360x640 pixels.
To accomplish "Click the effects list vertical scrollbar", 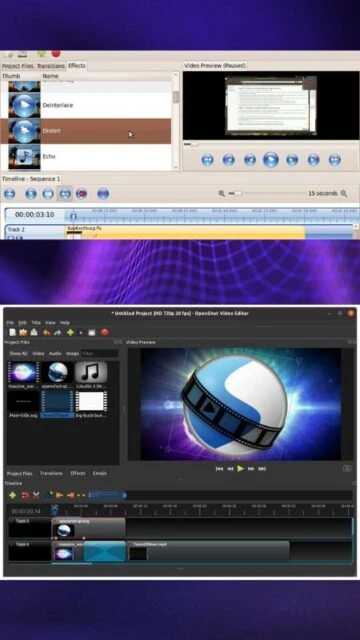I will pyautogui.click(x=176, y=121).
